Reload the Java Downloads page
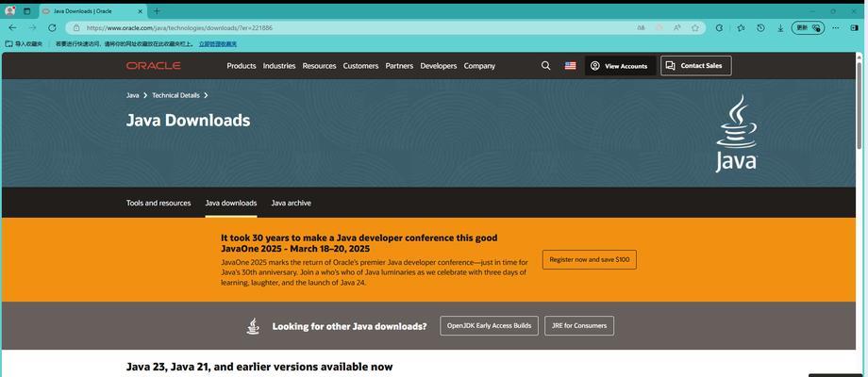868x377 pixels. [x=52, y=27]
